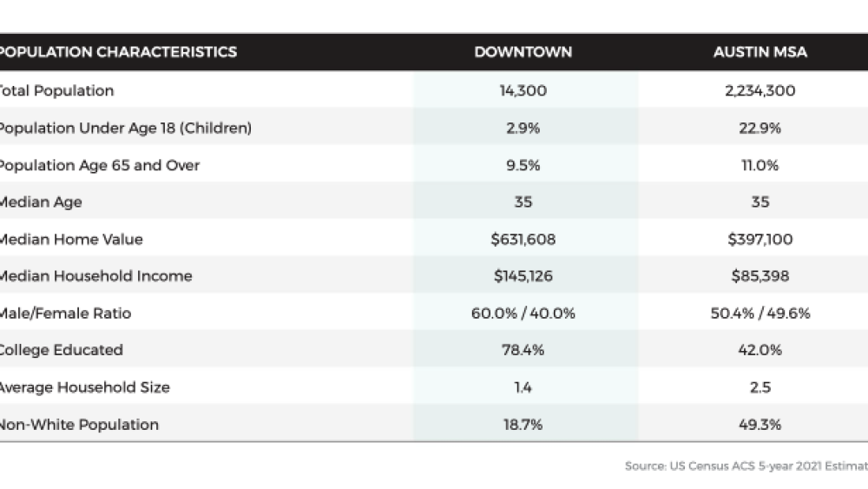Viewport: 868px width, 489px height.
Task: Select Population Age 65 and Over label
Action: click(x=98, y=165)
